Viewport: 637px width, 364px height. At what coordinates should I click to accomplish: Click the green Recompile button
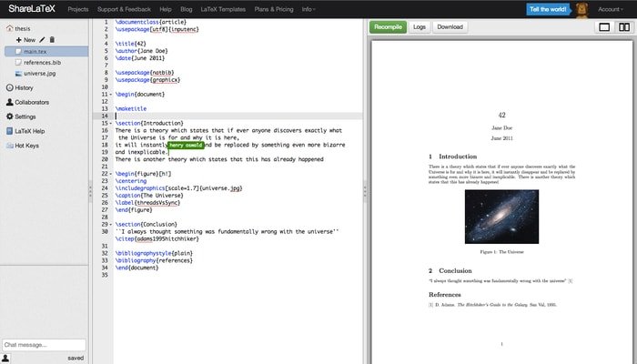point(388,26)
